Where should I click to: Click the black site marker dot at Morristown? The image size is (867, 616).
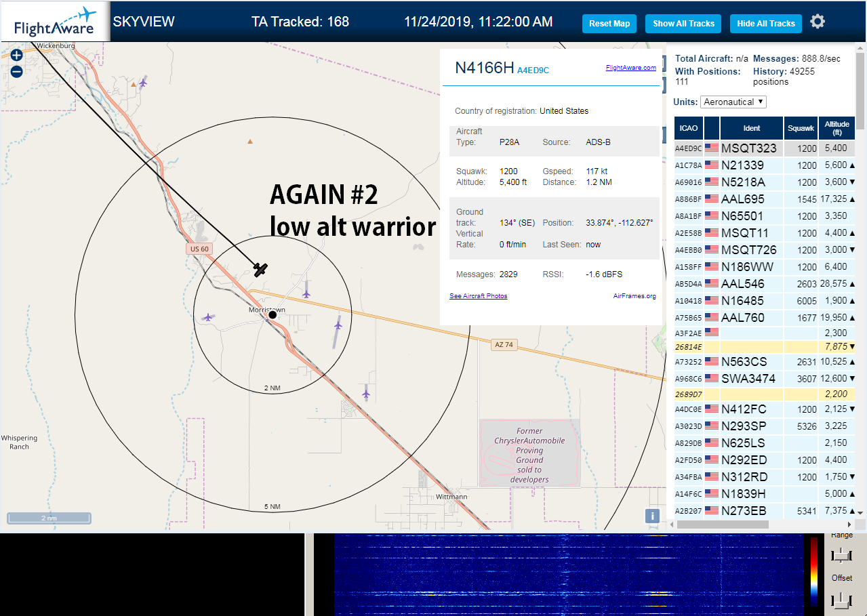pyautogui.click(x=273, y=314)
